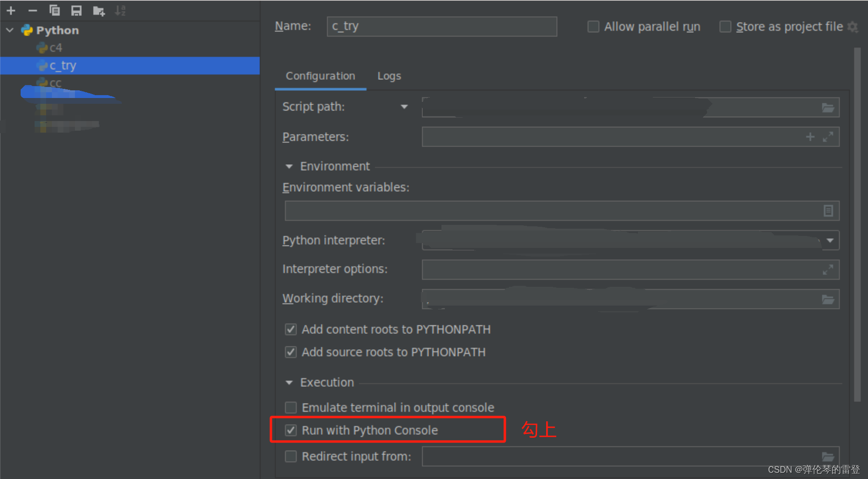Screen dimensions: 868x479
Task: Enable Redirect input from checkbox
Action: click(291, 456)
